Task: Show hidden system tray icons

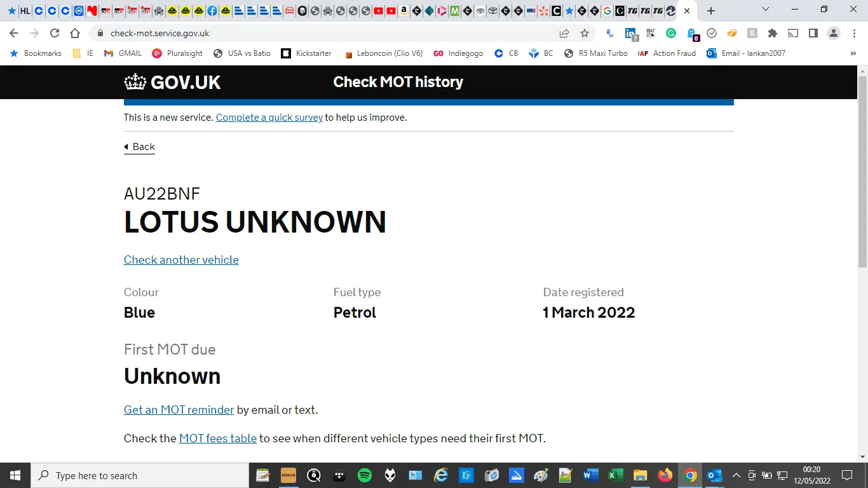Action: tap(736, 475)
